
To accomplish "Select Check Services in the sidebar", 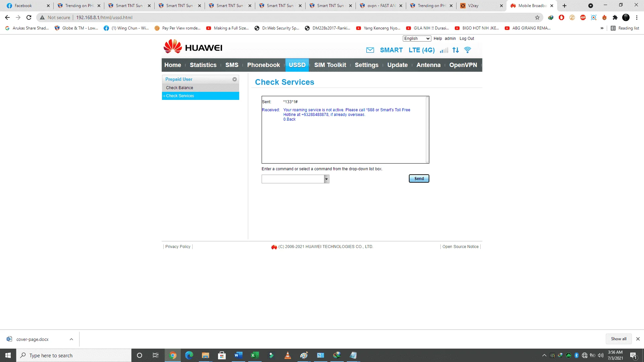I will click(x=201, y=96).
